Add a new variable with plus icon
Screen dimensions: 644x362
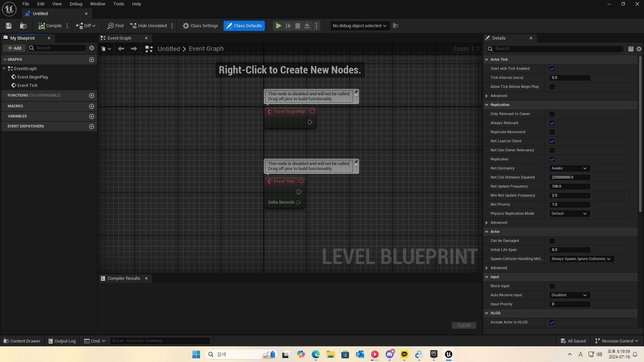click(x=91, y=116)
